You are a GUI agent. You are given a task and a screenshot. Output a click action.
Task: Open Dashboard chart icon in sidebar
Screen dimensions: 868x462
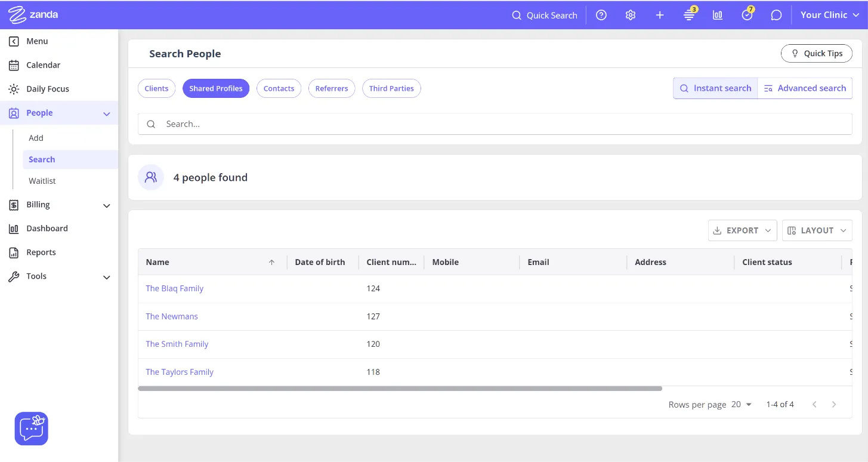pos(14,229)
